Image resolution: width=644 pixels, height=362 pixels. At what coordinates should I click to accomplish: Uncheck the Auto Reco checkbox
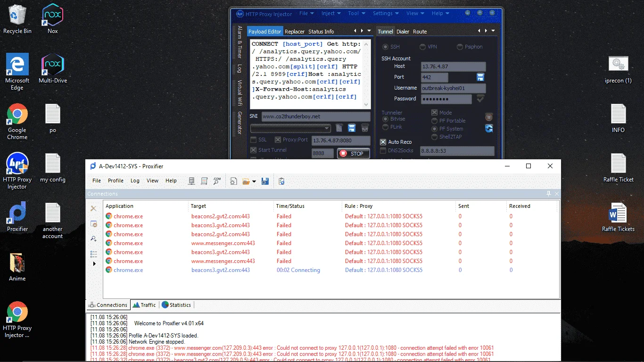tap(383, 142)
